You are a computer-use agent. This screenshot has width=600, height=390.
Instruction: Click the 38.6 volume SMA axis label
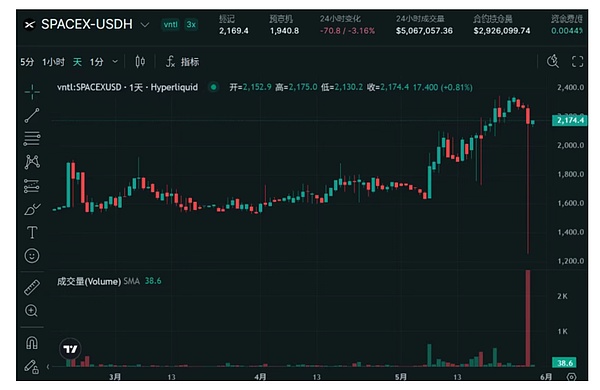tap(565, 363)
